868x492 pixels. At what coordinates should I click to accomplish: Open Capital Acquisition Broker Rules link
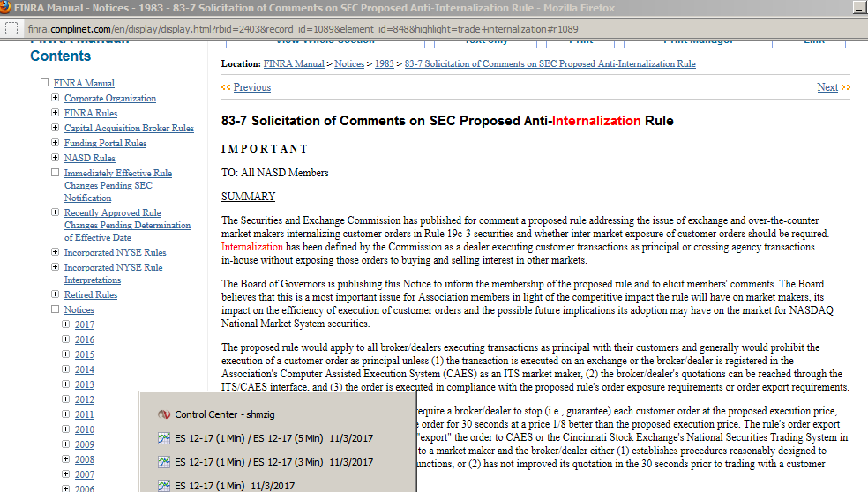[129, 128]
